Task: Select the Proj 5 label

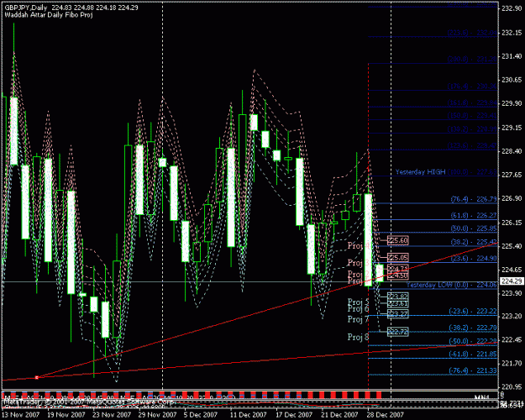Action: pos(358,302)
